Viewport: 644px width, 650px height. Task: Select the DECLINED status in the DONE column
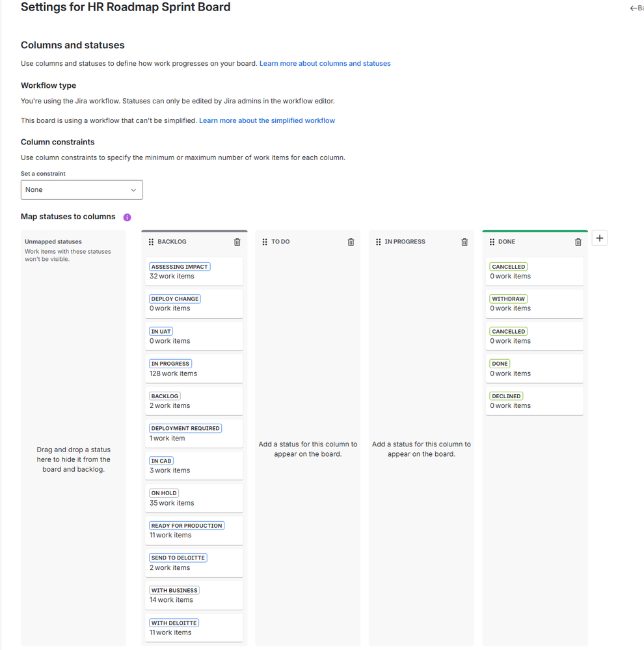(x=534, y=400)
